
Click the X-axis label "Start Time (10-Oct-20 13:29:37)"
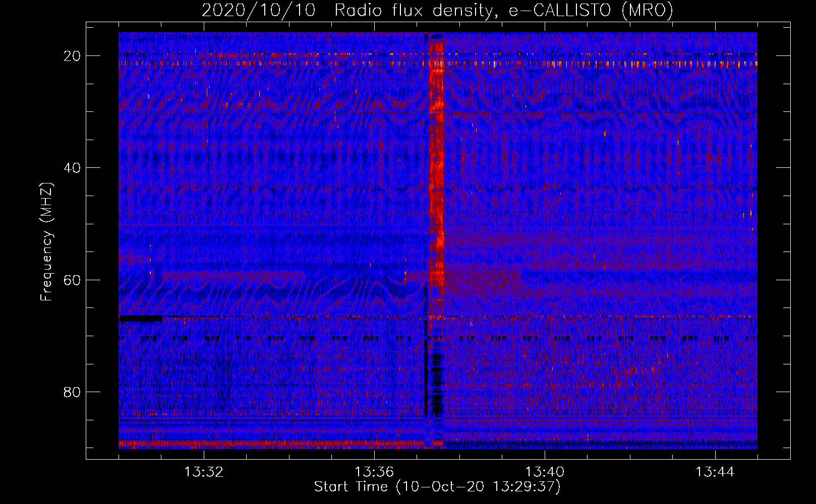tap(437, 487)
